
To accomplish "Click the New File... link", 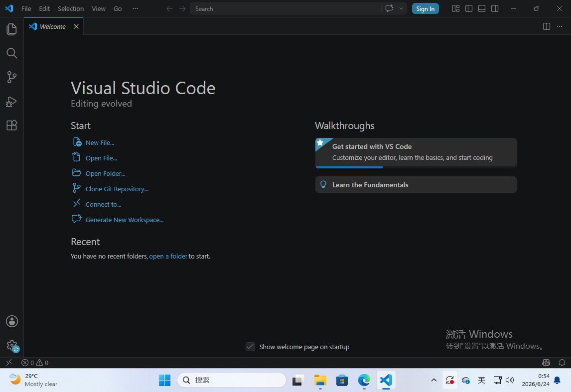I will 100,142.
